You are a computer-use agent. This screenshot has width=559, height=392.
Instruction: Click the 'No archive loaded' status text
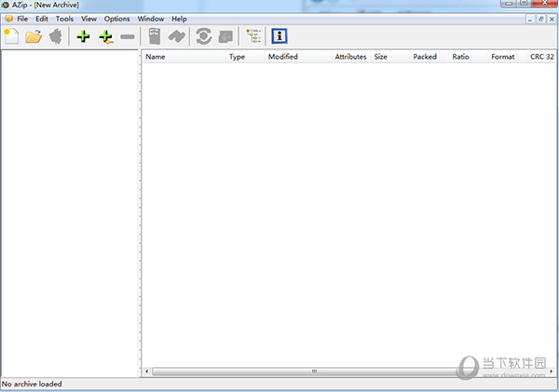[32, 385]
